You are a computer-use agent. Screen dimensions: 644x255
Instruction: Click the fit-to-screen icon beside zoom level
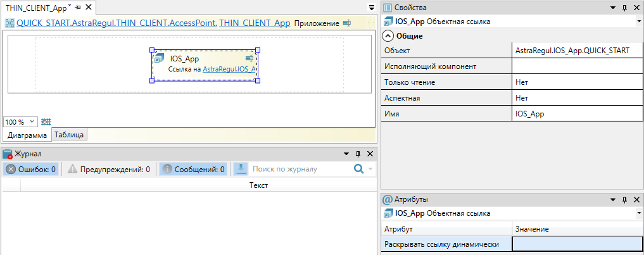click(46, 121)
